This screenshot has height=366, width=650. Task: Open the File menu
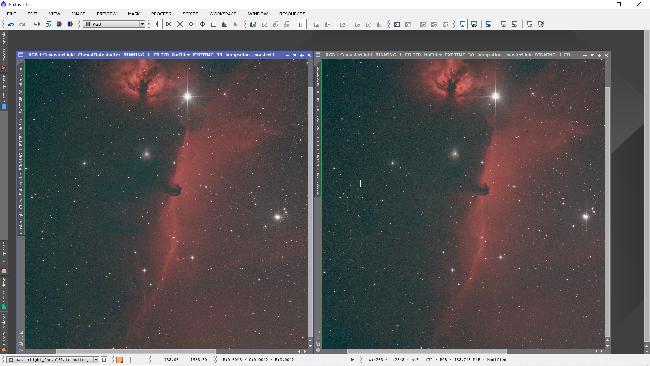[x=11, y=13]
